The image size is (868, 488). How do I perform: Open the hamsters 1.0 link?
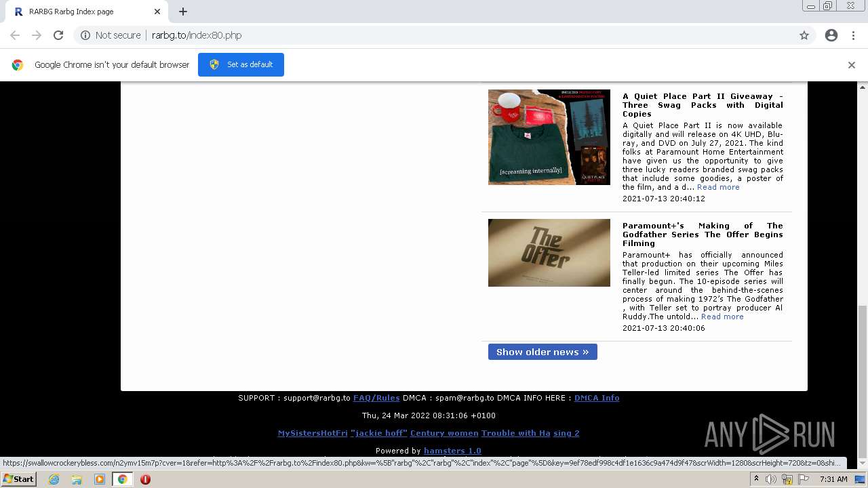(x=452, y=451)
